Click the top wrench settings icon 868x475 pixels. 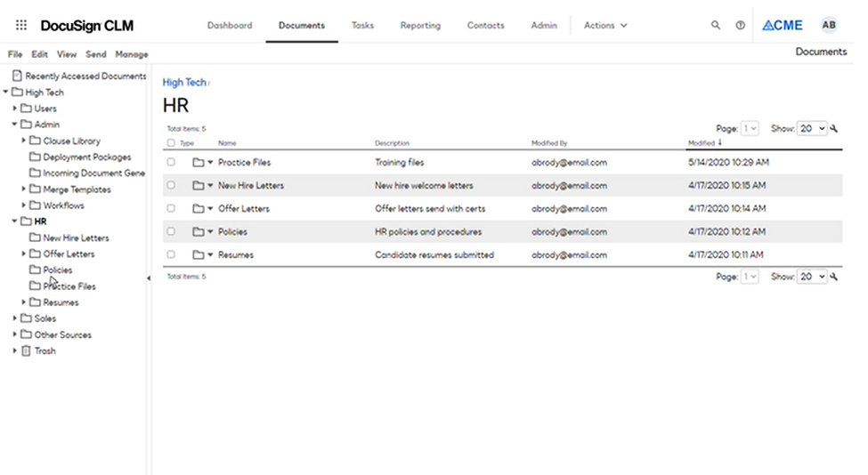[x=834, y=129]
